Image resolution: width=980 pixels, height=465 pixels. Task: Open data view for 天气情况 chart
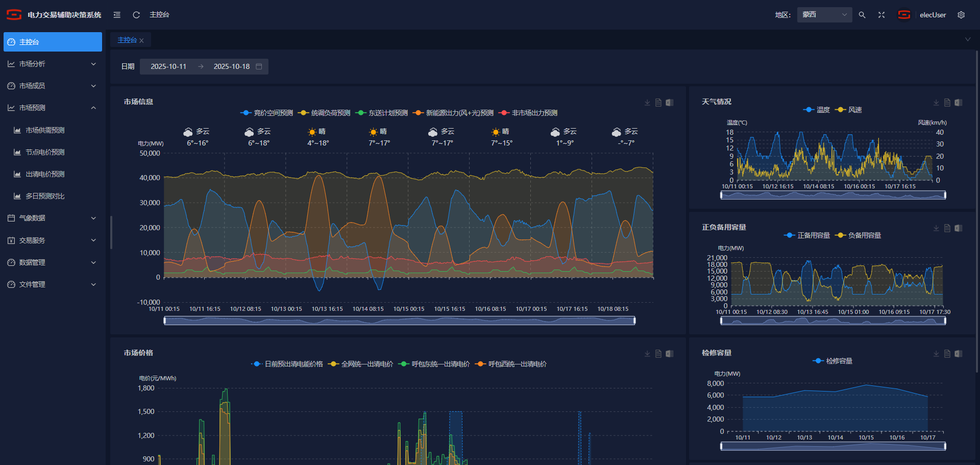click(x=947, y=103)
